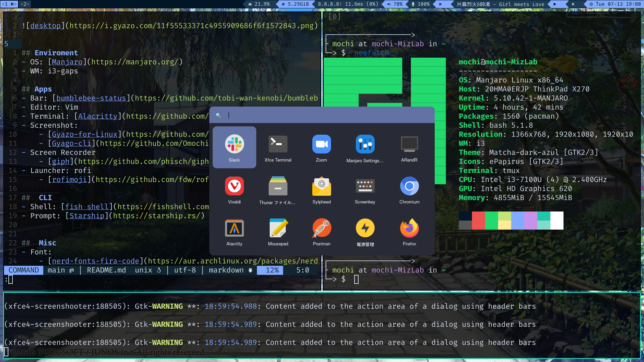
Task: Open Mousepad text editor
Action: (278, 231)
